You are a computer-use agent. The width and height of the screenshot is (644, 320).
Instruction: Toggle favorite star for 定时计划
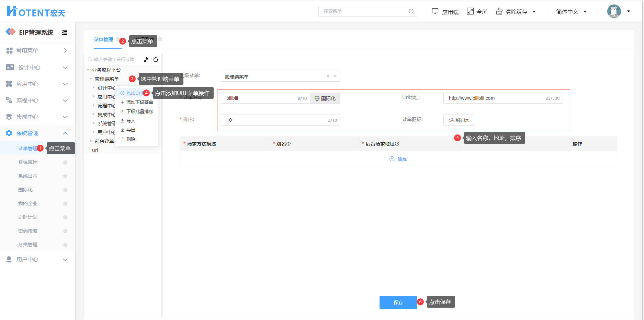(x=65, y=217)
